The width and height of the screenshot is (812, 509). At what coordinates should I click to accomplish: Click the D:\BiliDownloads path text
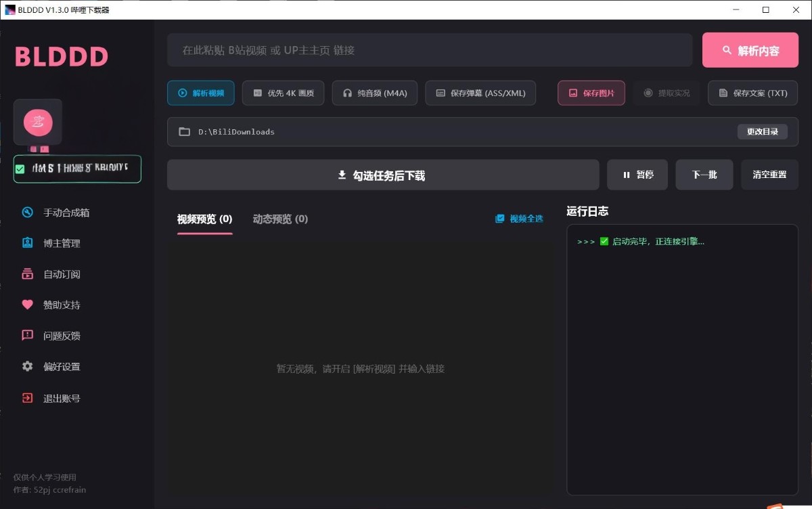click(x=236, y=132)
